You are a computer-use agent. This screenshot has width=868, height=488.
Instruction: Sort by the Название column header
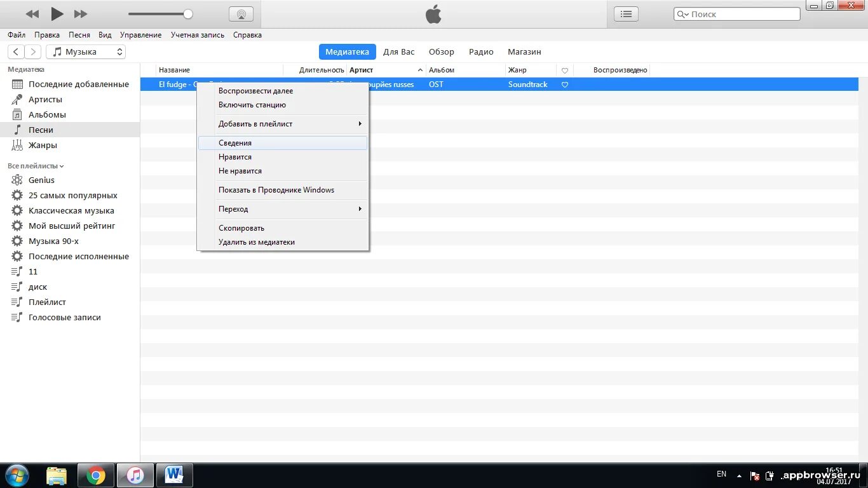[220, 70]
